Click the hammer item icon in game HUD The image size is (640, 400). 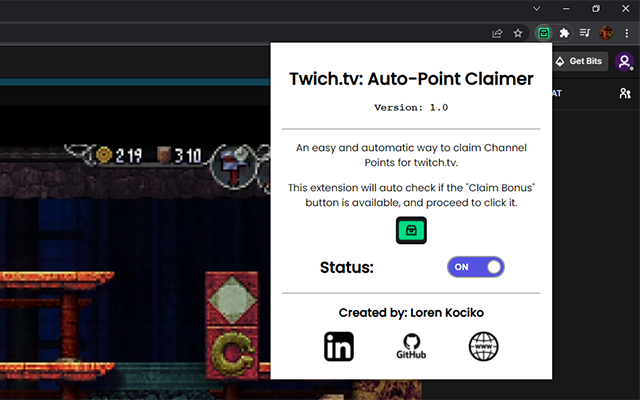234,166
